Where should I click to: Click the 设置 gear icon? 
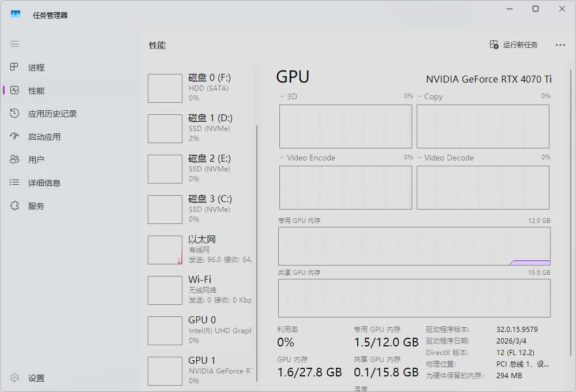click(x=14, y=378)
